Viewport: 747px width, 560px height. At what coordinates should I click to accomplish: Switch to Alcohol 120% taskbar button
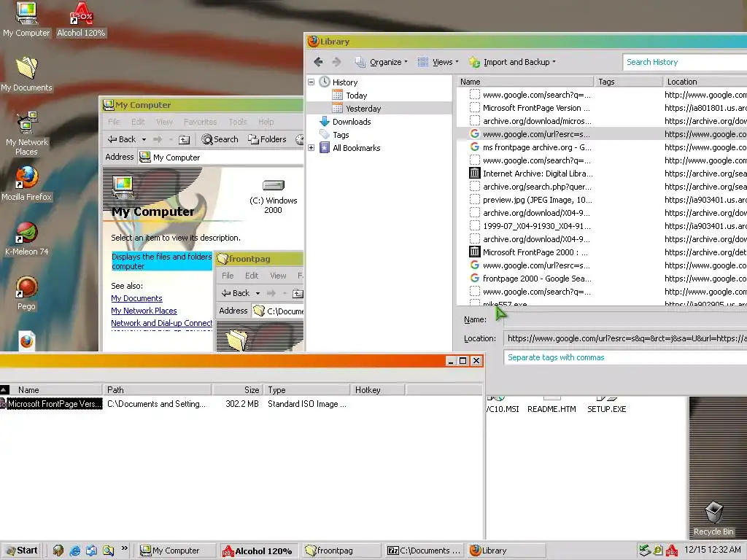(x=260, y=551)
